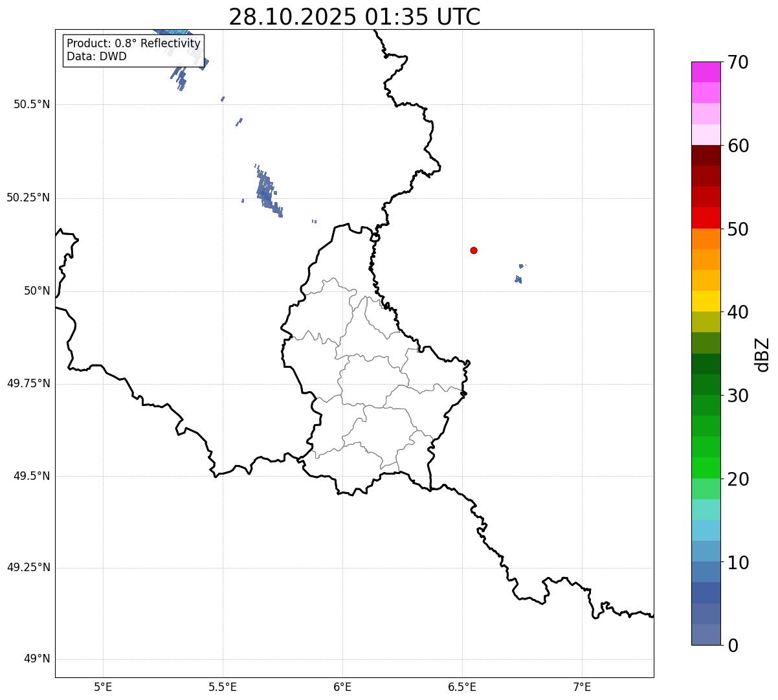778x700 pixels.
Task: Click the title '28.10.2025 01:35 UTC'
Action: click(355, 17)
